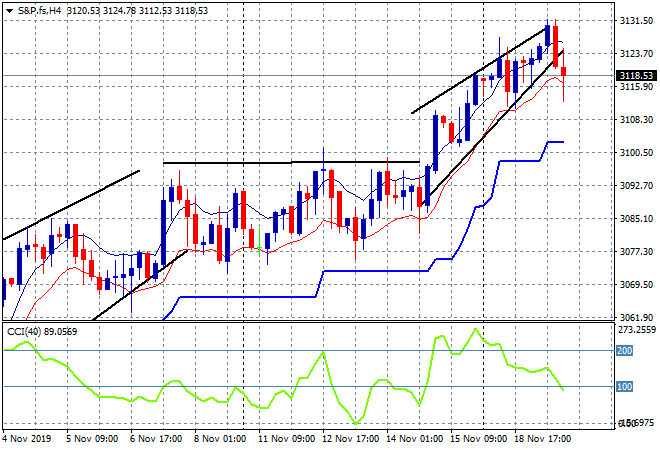This screenshot has width=660, height=450.
Task: Click the 3108.30 price axis label
Action: coord(636,120)
